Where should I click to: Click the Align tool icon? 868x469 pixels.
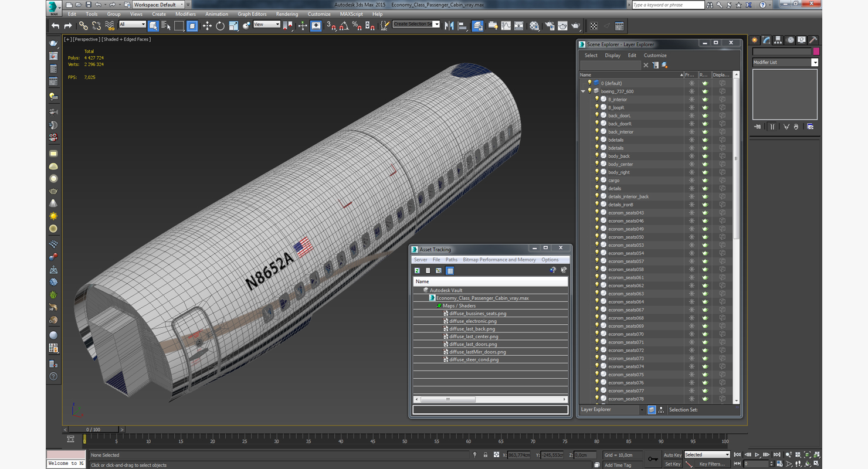pos(462,26)
